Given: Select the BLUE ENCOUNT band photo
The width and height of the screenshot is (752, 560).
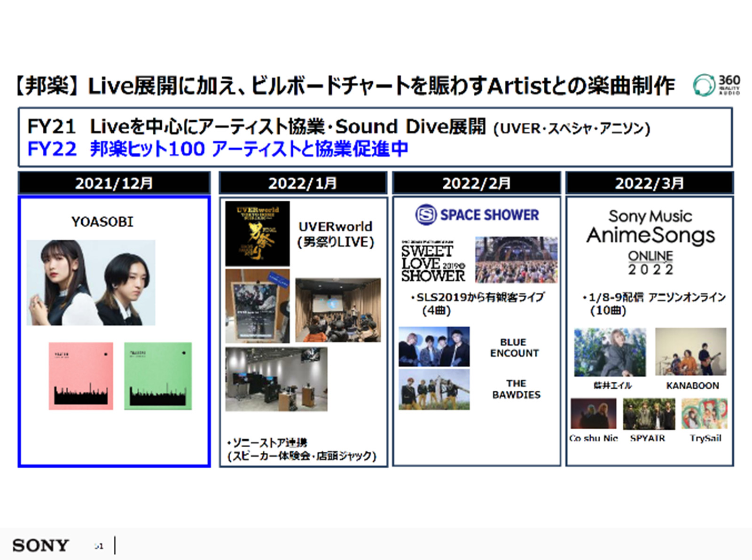Looking at the screenshot, I should point(434,347).
